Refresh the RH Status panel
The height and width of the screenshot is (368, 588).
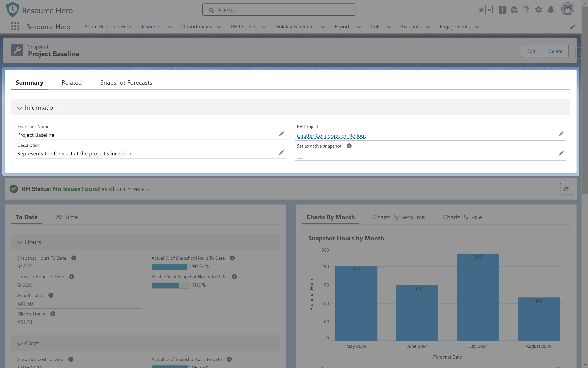[566, 189]
